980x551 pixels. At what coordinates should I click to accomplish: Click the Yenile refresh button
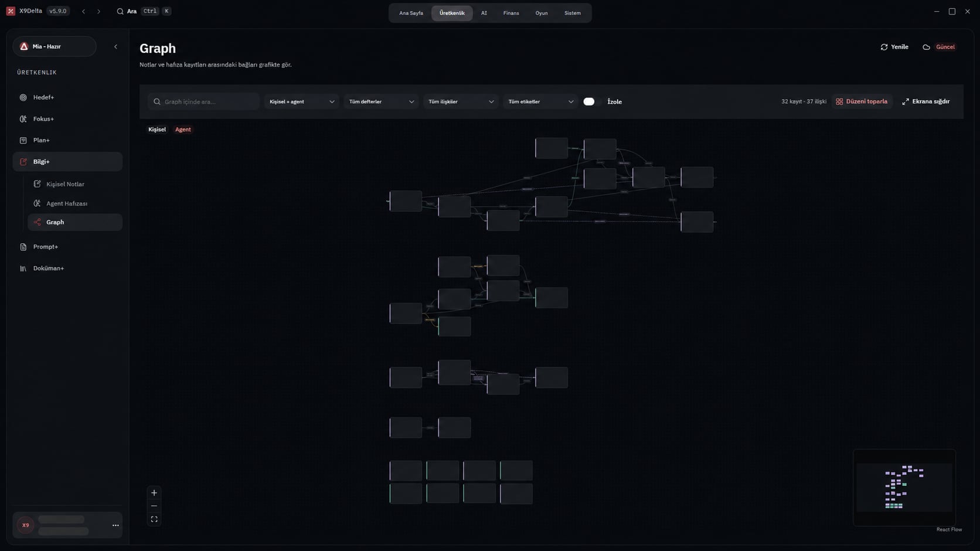pos(894,47)
